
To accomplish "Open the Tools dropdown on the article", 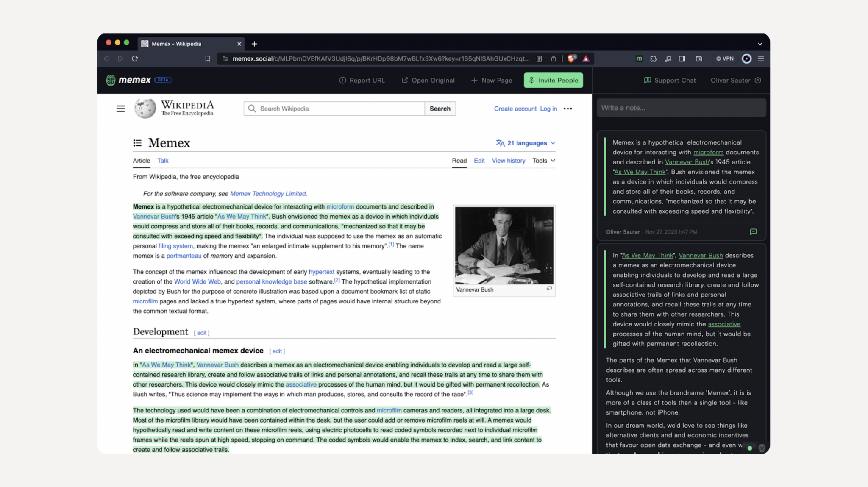I will tap(543, 161).
